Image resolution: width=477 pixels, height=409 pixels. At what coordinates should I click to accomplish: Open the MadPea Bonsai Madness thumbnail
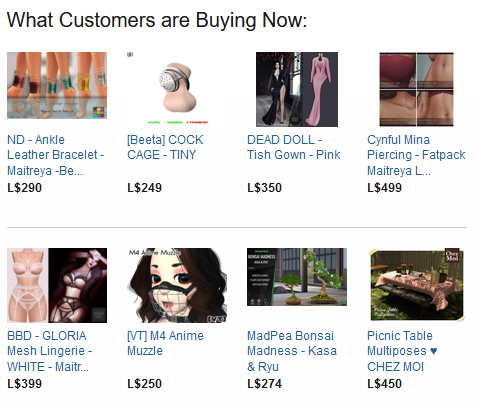[x=297, y=277]
